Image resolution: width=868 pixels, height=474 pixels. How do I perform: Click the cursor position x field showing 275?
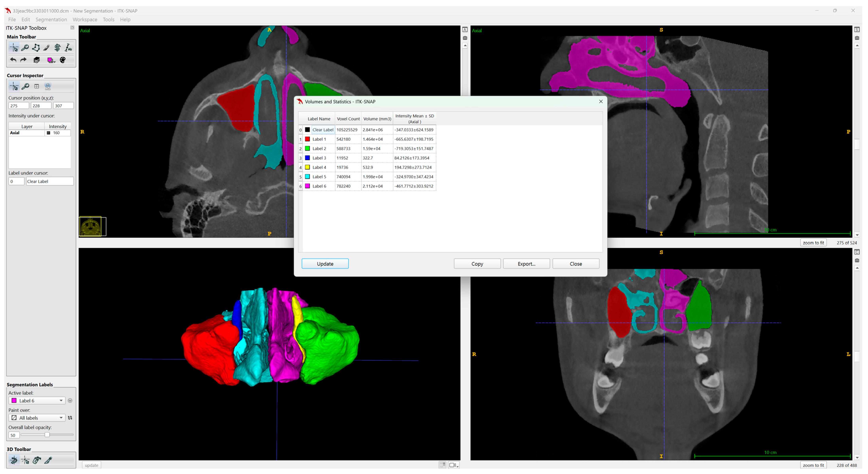[19, 106]
